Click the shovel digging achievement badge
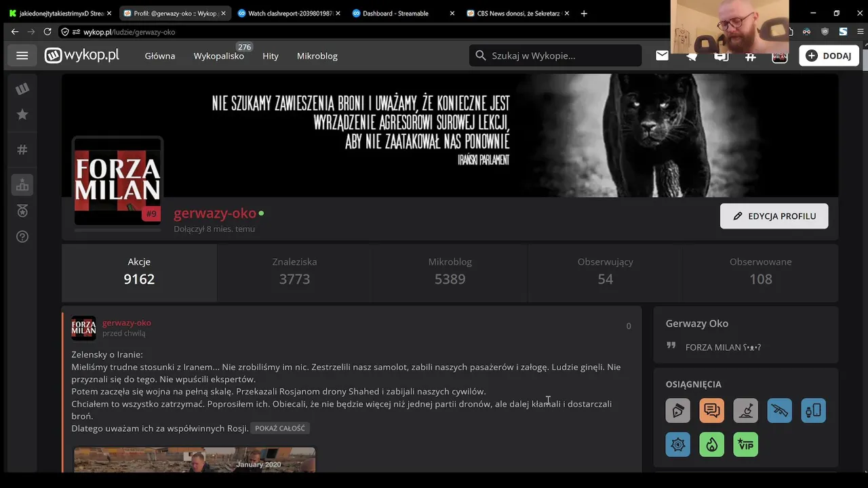Screen dimensions: 868x488 pos(745,411)
